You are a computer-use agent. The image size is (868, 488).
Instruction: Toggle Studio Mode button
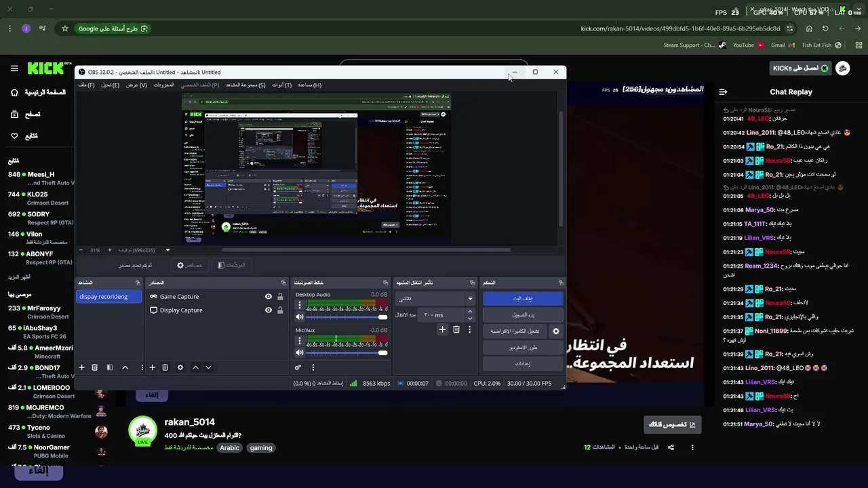523,348
